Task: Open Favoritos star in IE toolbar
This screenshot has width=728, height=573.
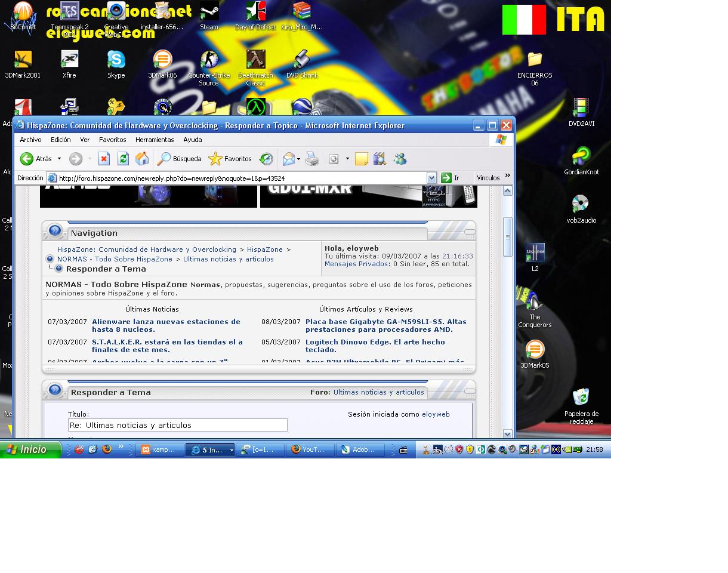Action: (x=230, y=159)
